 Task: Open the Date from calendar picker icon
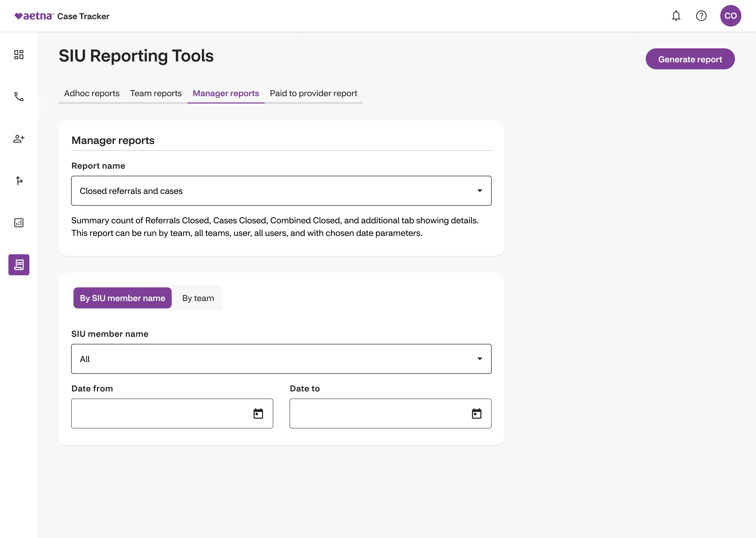tap(258, 413)
